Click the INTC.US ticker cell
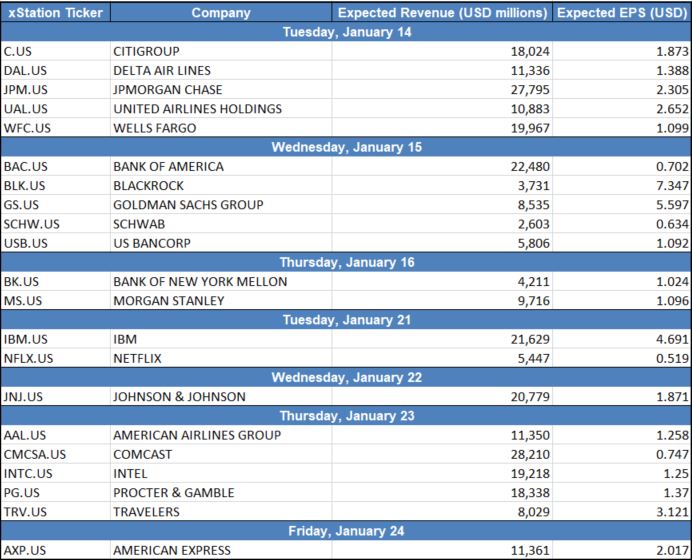 26,474
